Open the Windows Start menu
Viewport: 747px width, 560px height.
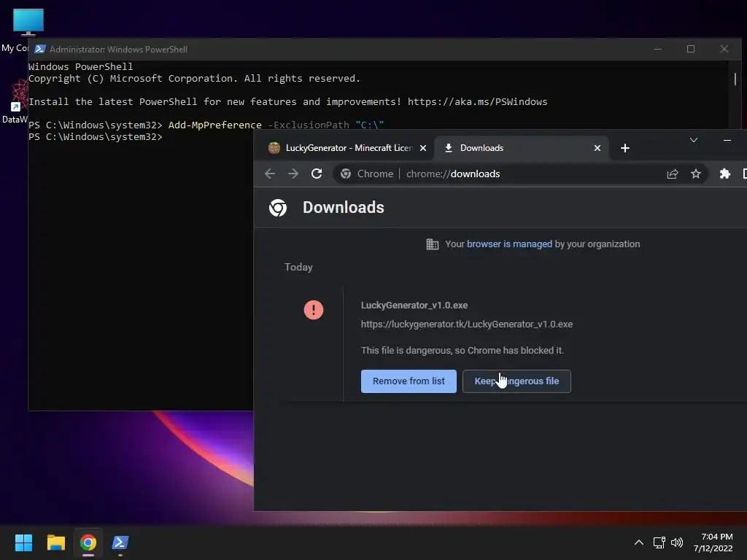[23, 542]
